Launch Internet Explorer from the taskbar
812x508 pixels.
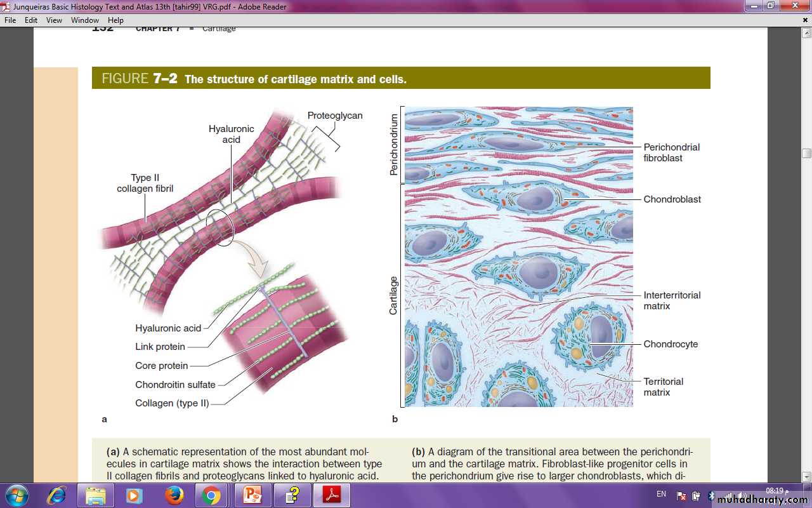pos(56,495)
